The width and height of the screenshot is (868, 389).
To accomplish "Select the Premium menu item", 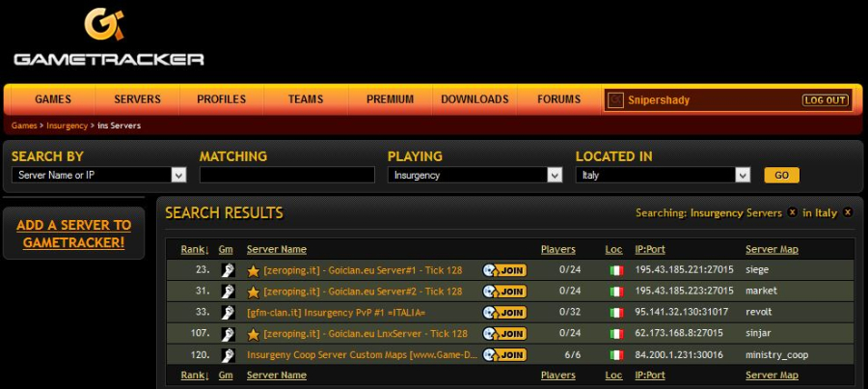I will tap(390, 99).
